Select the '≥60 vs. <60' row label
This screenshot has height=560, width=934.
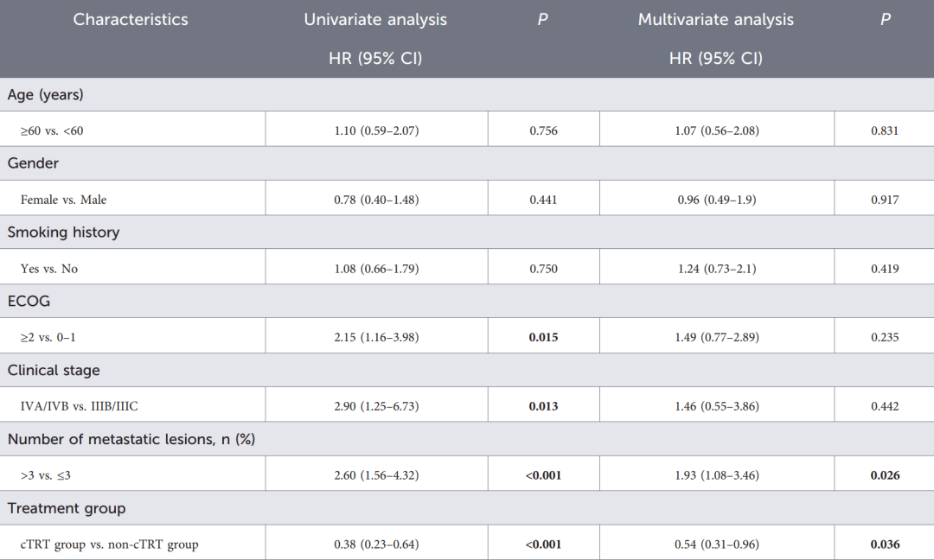[x=52, y=130]
